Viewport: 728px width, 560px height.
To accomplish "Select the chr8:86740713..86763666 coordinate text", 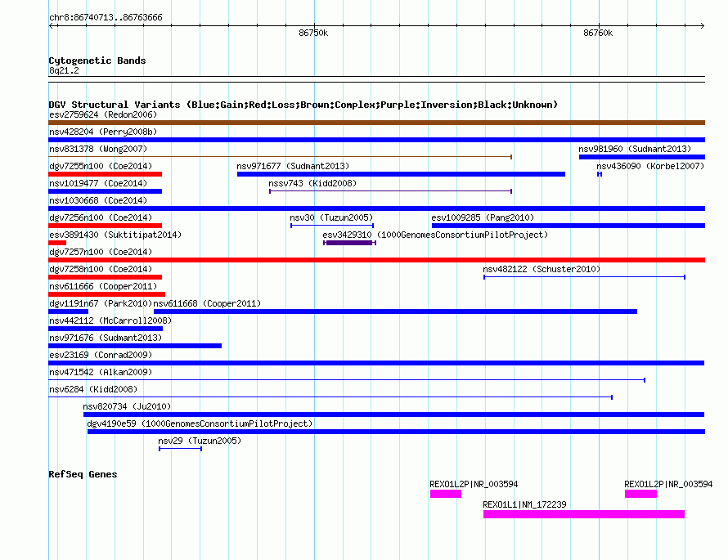I will tap(106, 17).
